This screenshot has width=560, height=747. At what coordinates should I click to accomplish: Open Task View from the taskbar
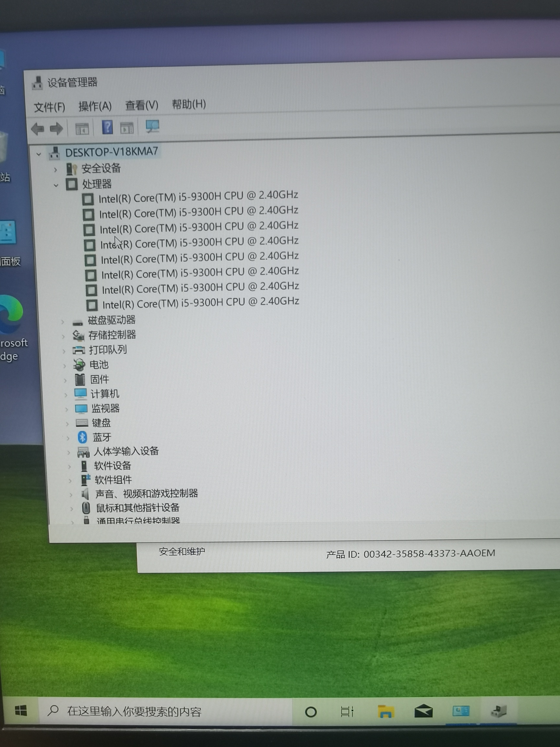pos(347,711)
